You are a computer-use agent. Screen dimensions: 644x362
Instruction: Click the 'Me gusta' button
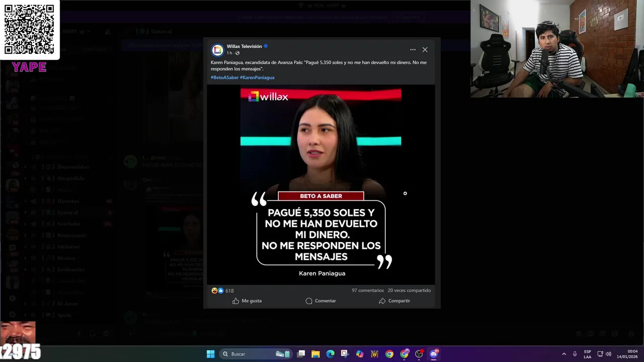[x=247, y=301]
